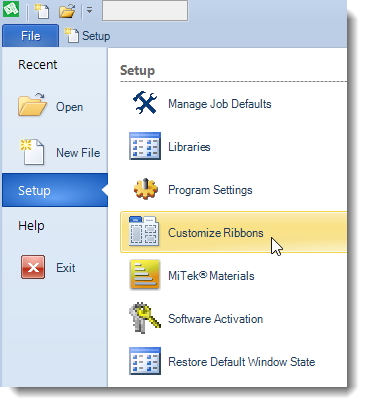Select Help in the left menu

tap(31, 226)
